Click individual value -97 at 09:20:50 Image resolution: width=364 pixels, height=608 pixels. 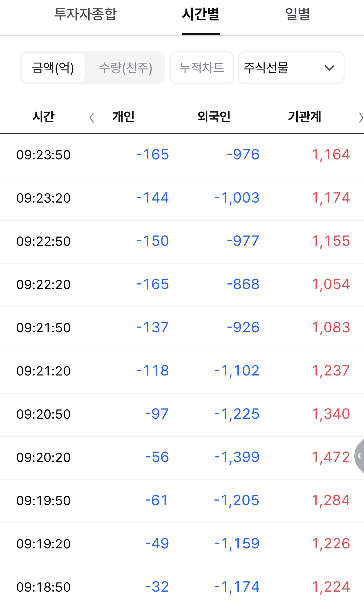pyautogui.click(x=157, y=414)
